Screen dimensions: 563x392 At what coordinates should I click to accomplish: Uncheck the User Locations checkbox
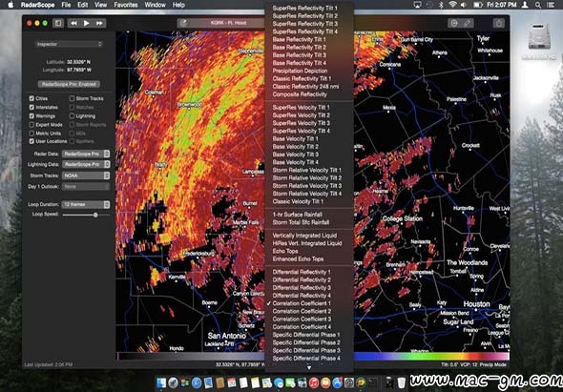click(31, 141)
